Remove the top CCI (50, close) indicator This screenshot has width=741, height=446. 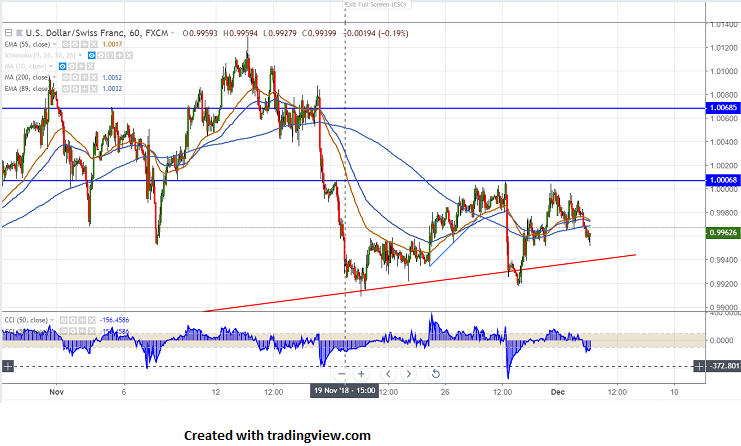coord(92,320)
